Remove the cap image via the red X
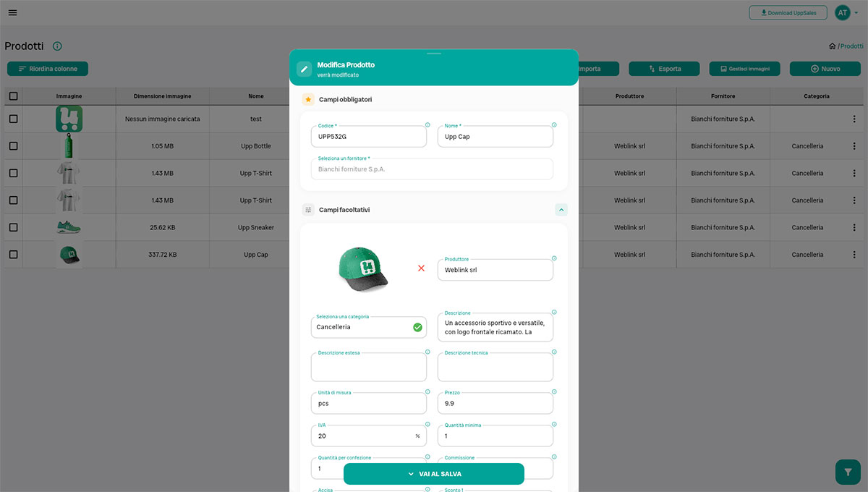This screenshot has width=868, height=492. (x=422, y=268)
